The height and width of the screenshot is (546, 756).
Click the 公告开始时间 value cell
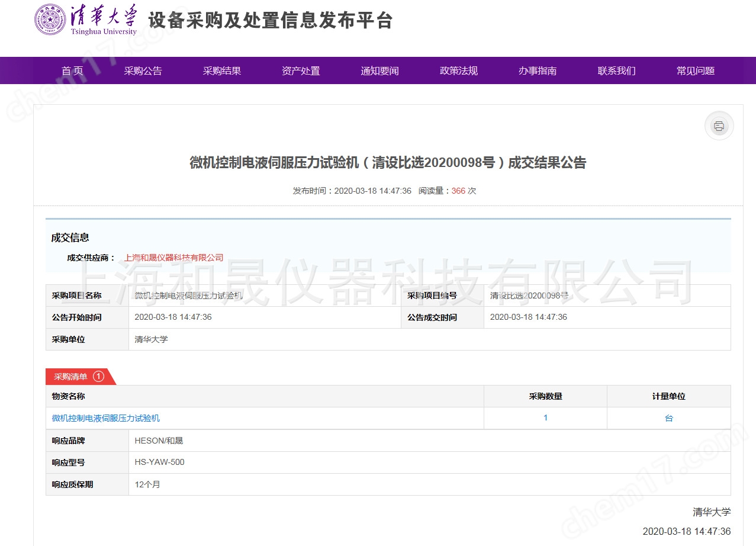coord(265,317)
